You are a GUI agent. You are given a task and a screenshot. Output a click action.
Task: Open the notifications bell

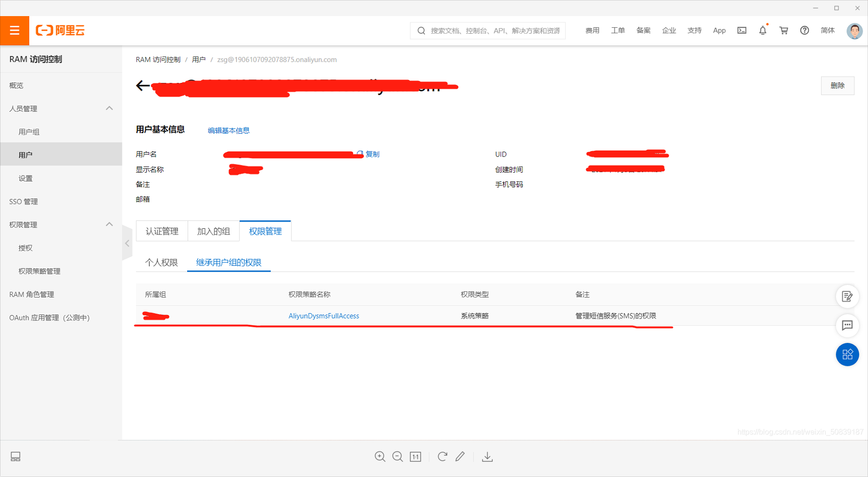763,30
